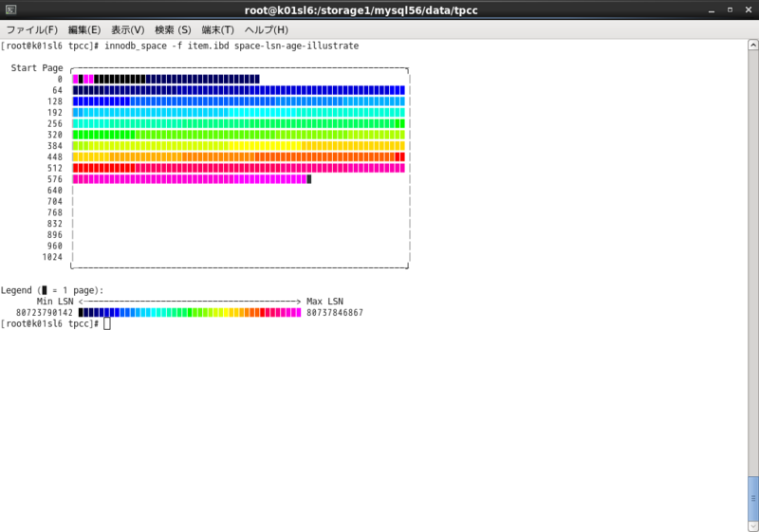Click the 'Min LSN' label
Screen dimensions: 759x532
pos(55,302)
